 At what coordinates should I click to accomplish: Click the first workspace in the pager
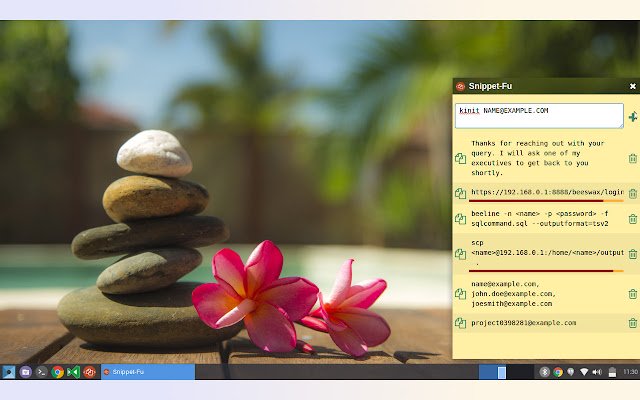tap(492, 372)
